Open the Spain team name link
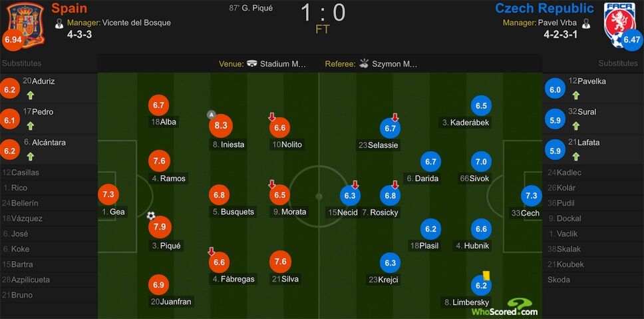The width and height of the screenshot is (644, 319). point(69,8)
